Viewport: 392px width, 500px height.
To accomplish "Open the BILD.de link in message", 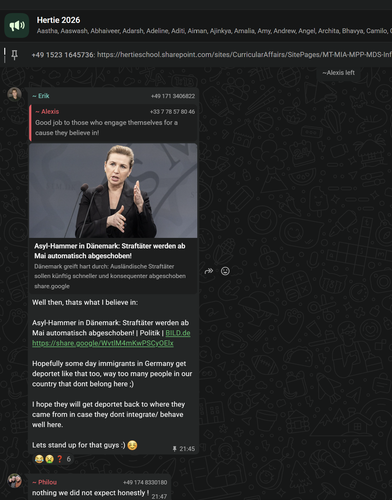I will click(178, 333).
